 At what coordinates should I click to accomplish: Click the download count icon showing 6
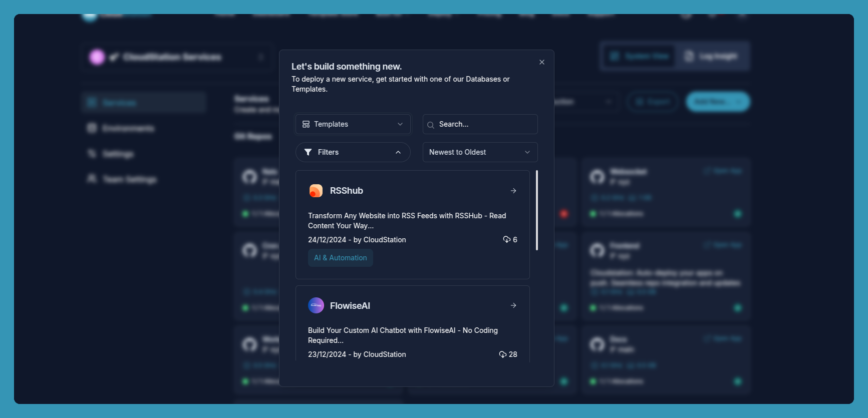tap(506, 239)
